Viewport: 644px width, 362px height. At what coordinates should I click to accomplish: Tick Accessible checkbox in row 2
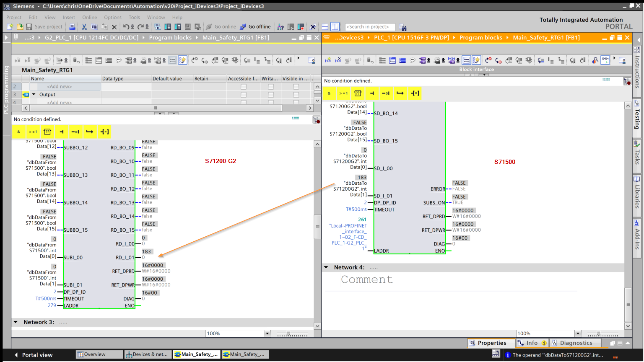[x=244, y=87]
